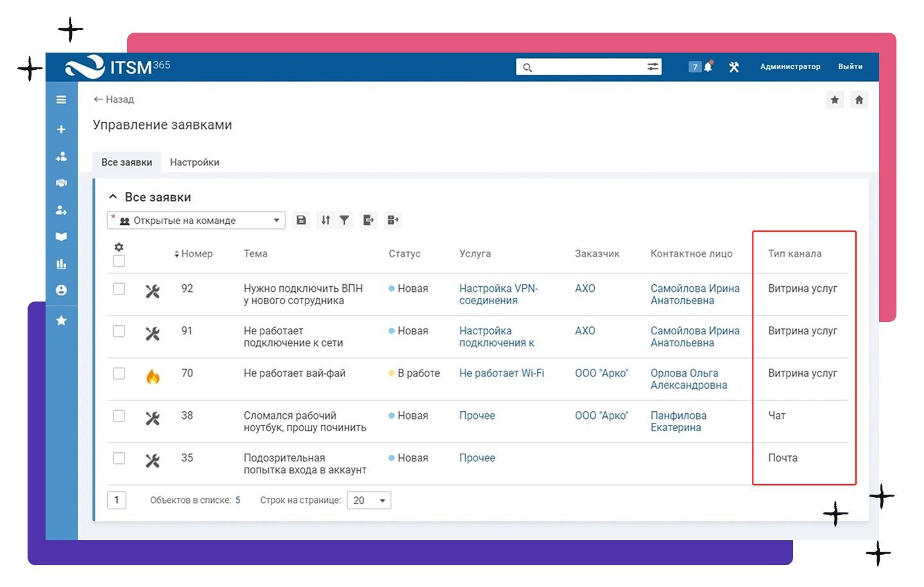Expand rows-per-page dropdown showing 20
The height and width of the screenshot is (587, 924).
(x=369, y=500)
